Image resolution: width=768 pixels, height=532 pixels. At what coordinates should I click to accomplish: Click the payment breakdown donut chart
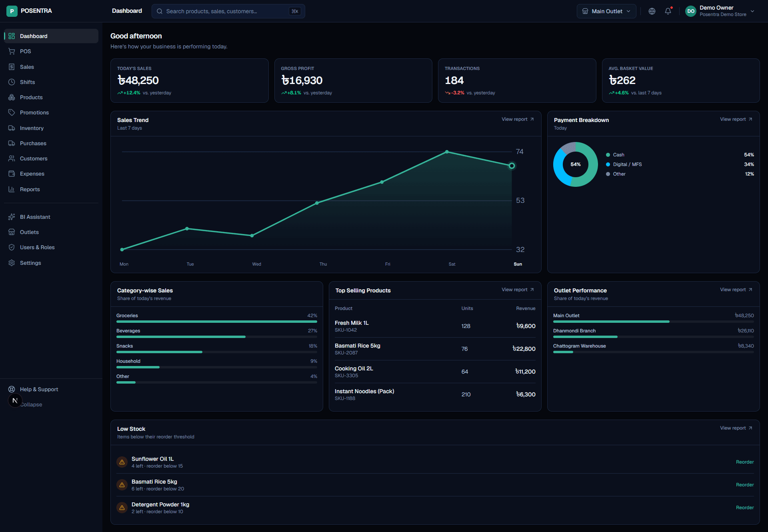point(576,164)
